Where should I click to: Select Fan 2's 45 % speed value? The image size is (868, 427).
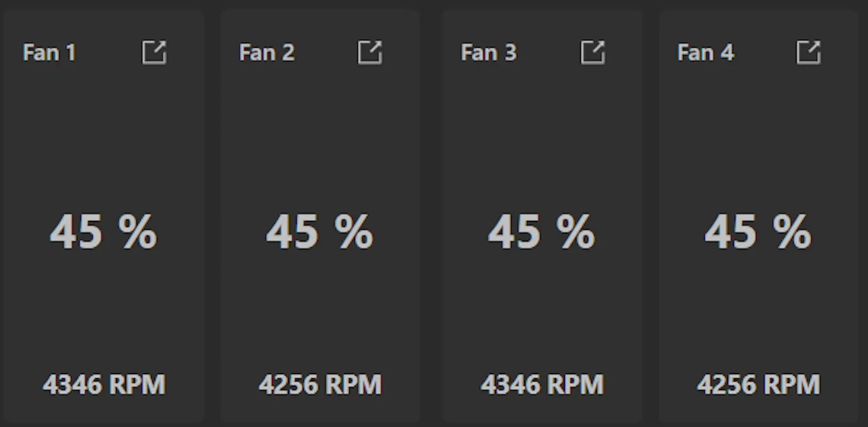click(x=320, y=232)
